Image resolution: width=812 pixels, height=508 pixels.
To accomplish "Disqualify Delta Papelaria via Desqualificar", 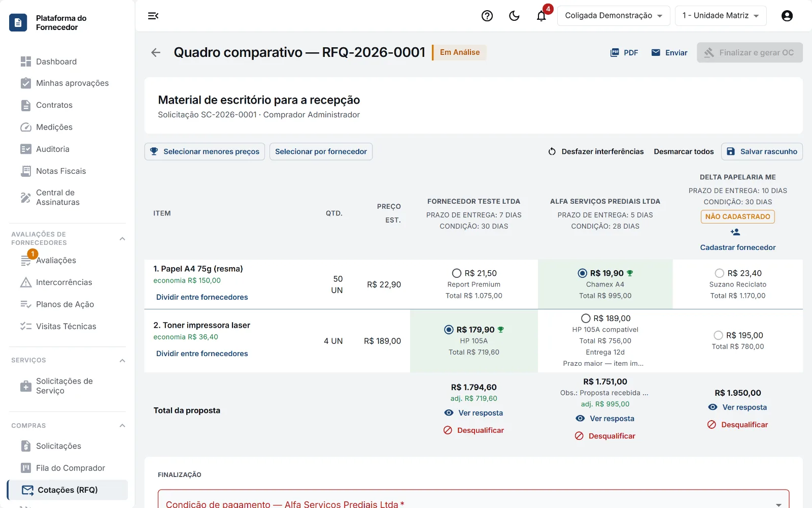I will [738, 425].
